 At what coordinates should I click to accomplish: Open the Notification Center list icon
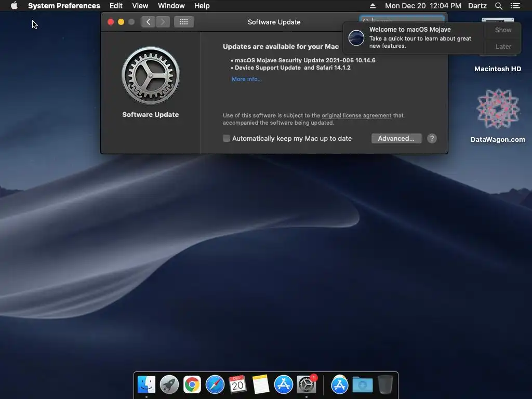click(x=515, y=6)
